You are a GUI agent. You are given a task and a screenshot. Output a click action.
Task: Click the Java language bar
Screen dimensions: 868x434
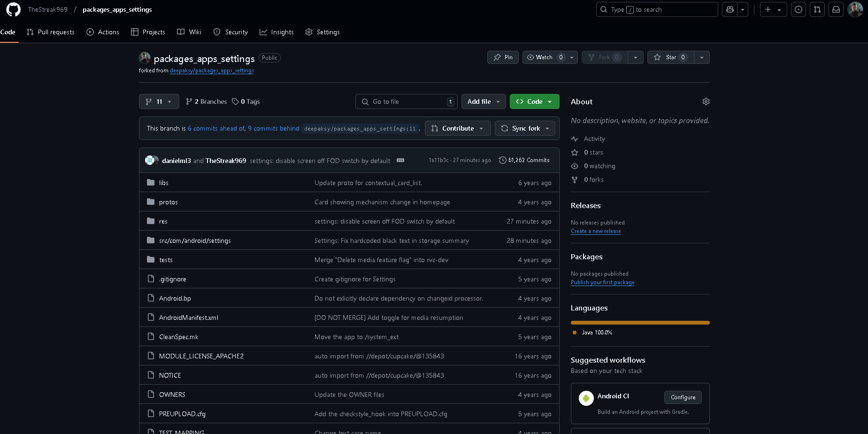(640, 323)
